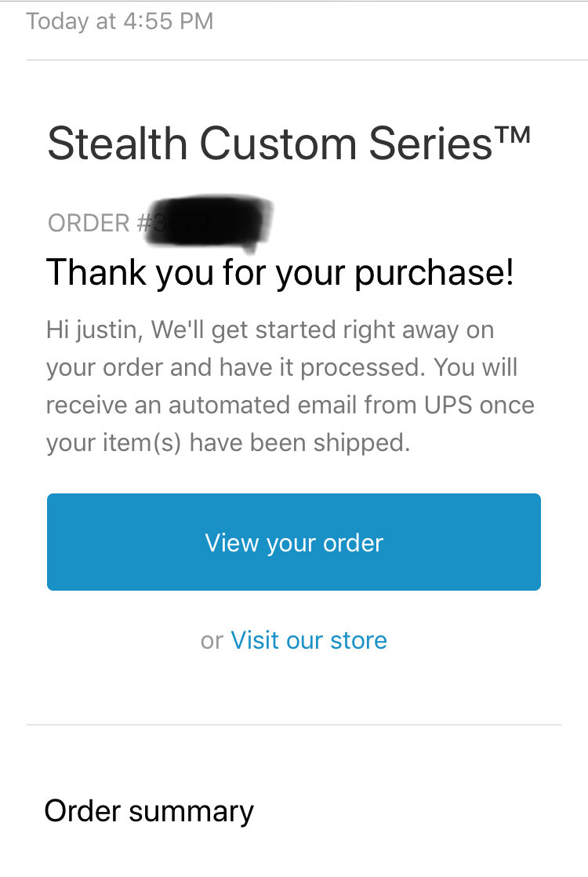Click the blacked-out order number
Image resolution: width=588 pixels, height=877 pixels.
coord(209,221)
